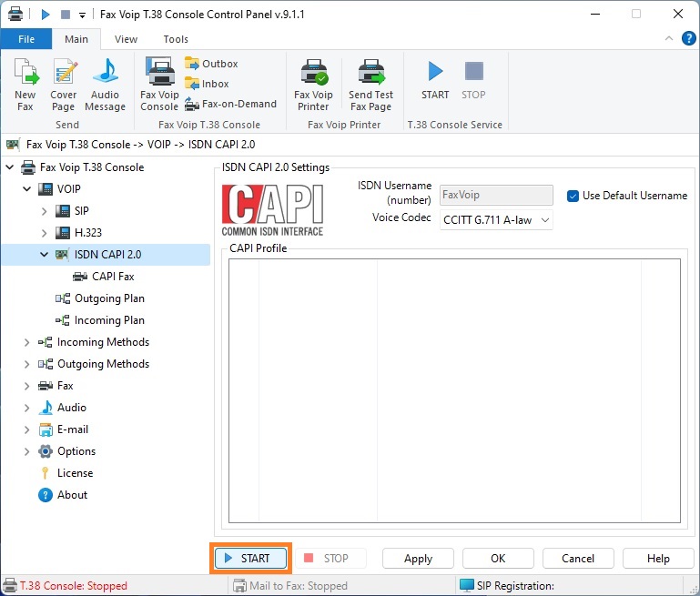The image size is (700, 596).
Task: Uncheck Use Default Username checkbox
Action: coord(573,196)
